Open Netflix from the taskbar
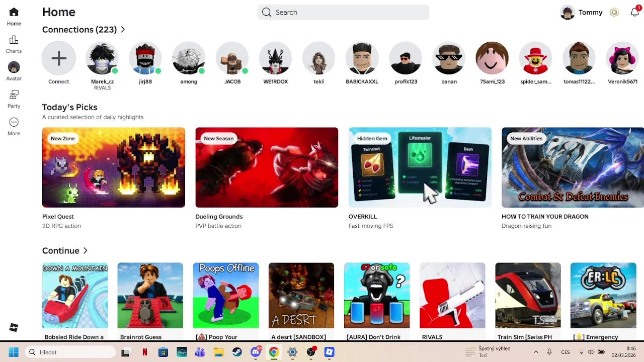The height and width of the screenshot is (362, 644). point(144,352)
